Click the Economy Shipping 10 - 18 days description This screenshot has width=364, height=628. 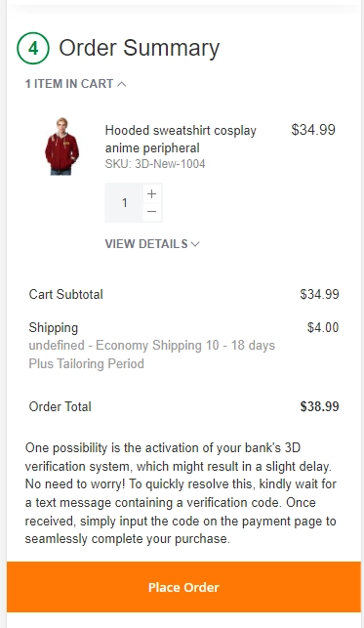pos(152,355)
